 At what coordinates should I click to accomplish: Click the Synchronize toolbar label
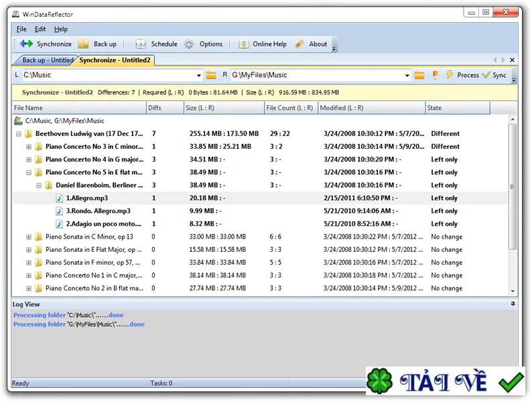pos(54,44)
